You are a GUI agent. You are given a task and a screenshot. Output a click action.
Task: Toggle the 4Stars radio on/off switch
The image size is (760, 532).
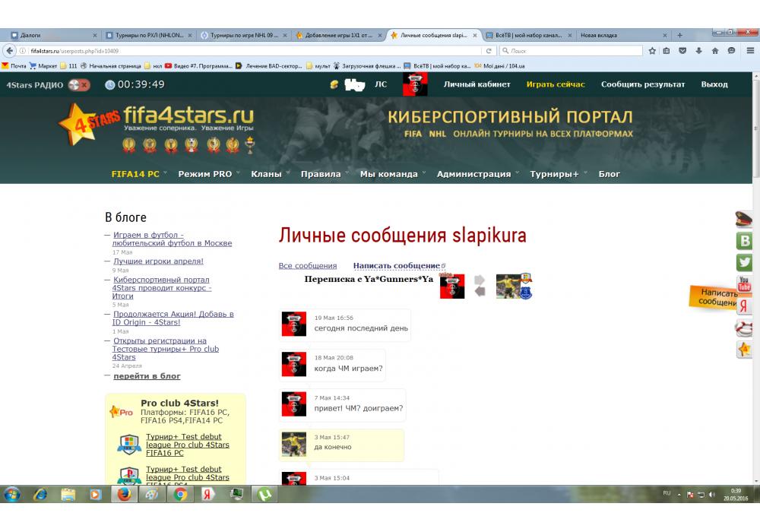[79, 84]
